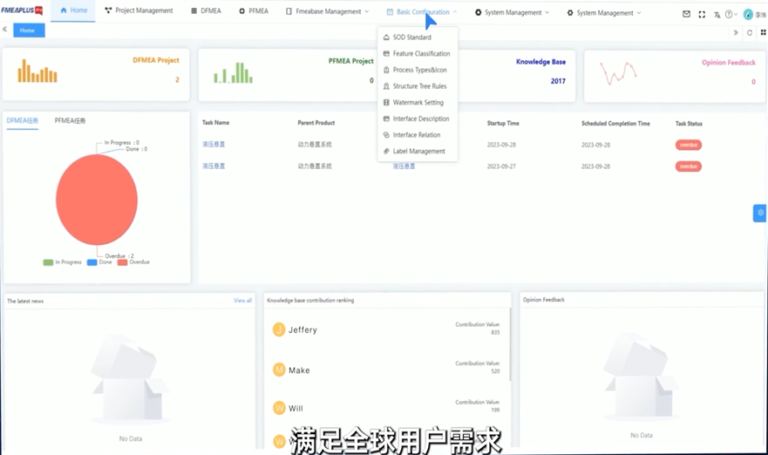
Task: Toggle the Done legend entry
Action: (x=99, y=263)
